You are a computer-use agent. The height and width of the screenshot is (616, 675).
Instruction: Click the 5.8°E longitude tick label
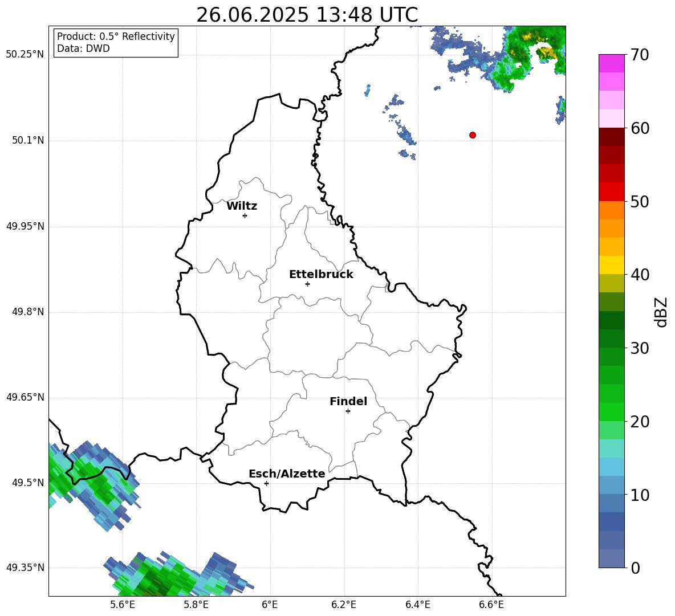196,605
